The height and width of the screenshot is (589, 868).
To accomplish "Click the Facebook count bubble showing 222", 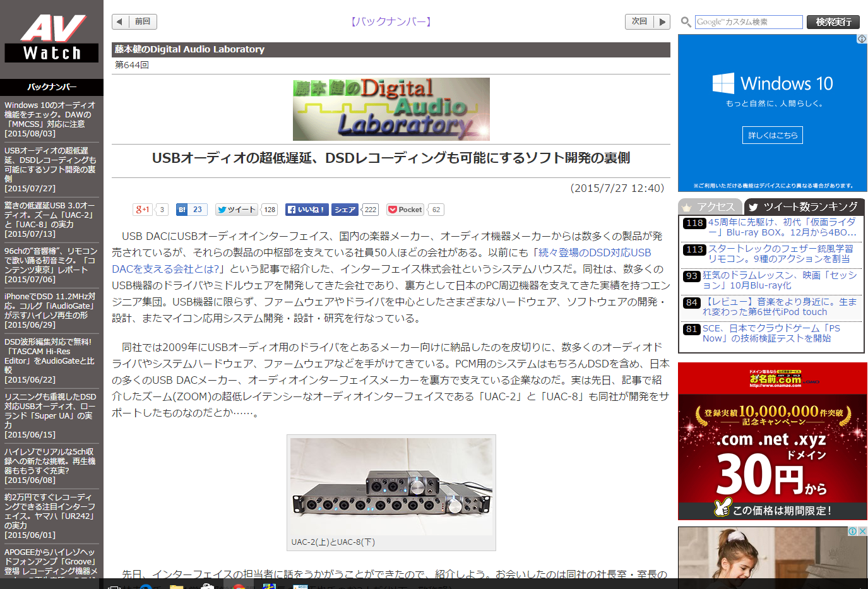I will click(370, 210).
